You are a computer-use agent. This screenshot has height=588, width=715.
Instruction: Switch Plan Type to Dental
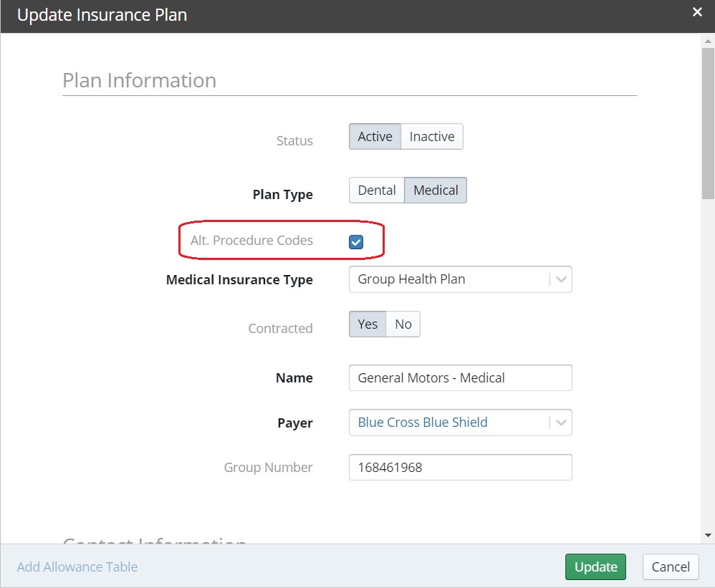[x=376, y=190]
